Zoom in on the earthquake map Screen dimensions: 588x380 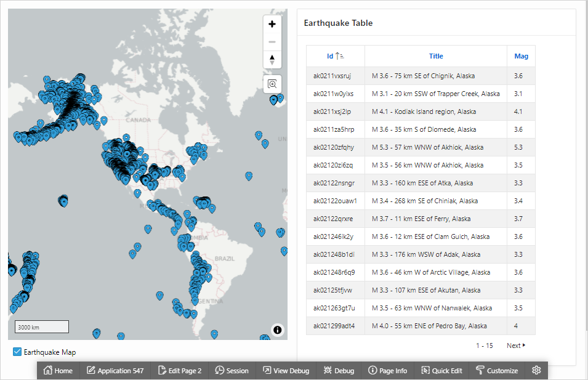point(272,24)
